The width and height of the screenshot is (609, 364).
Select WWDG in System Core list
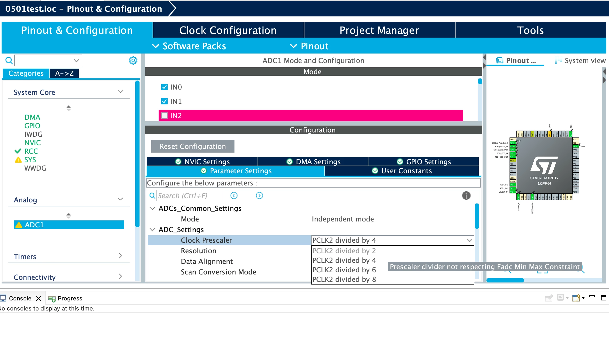(x=35, y=168)
